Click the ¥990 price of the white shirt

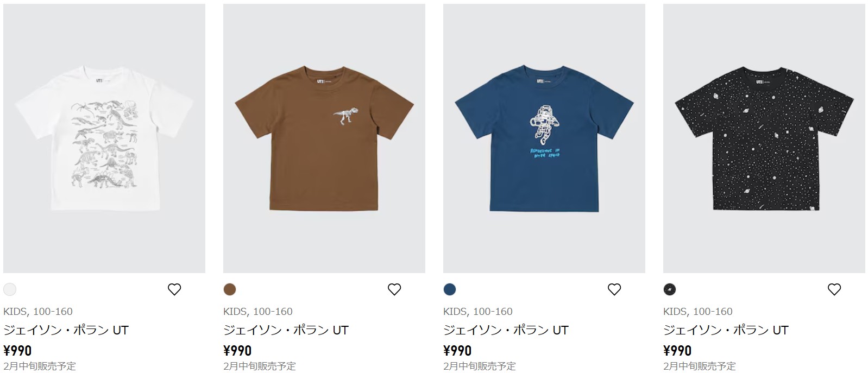point(17,351)
